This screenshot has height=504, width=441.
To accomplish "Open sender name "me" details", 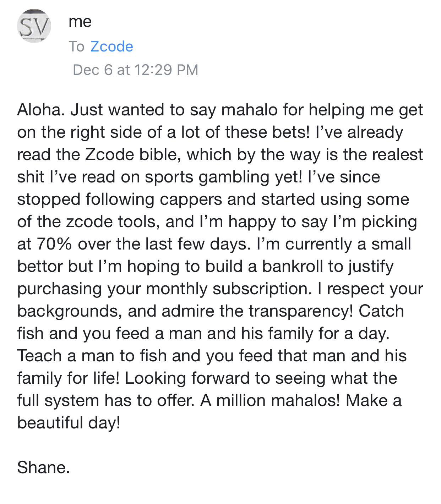I will coord(80,22).
